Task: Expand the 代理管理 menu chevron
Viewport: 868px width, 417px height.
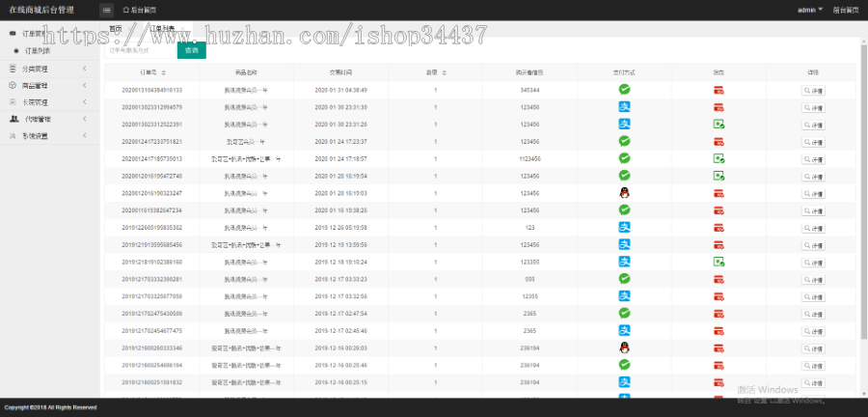Action: 85,119
